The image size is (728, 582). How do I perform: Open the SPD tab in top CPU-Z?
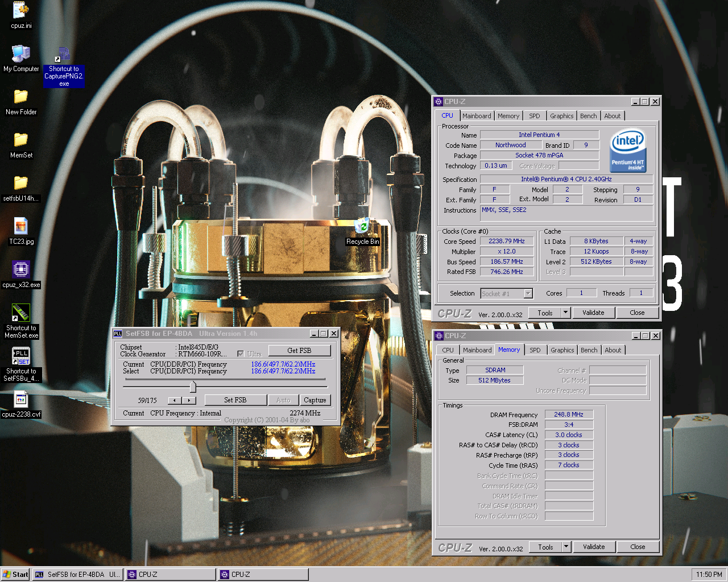(535, 116)
